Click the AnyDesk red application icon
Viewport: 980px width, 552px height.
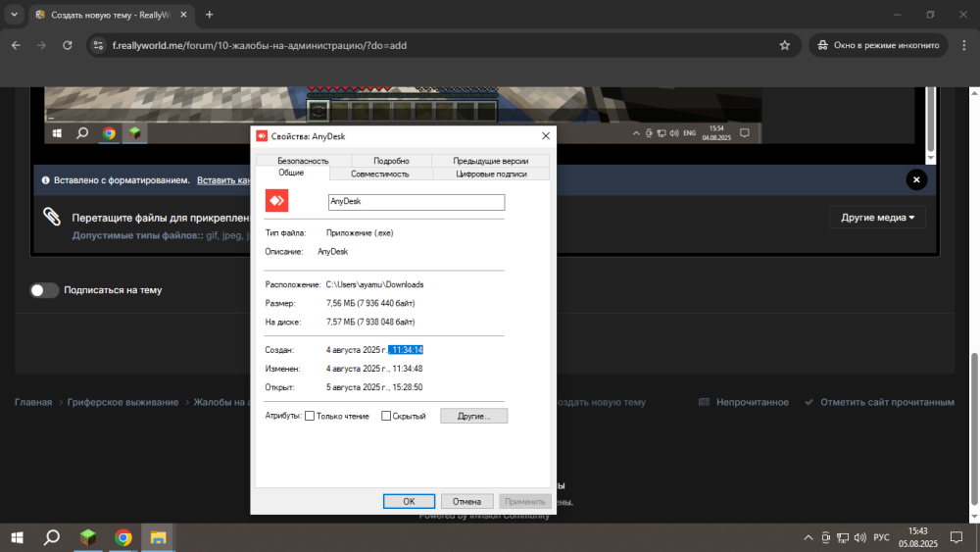click(277, 201)
